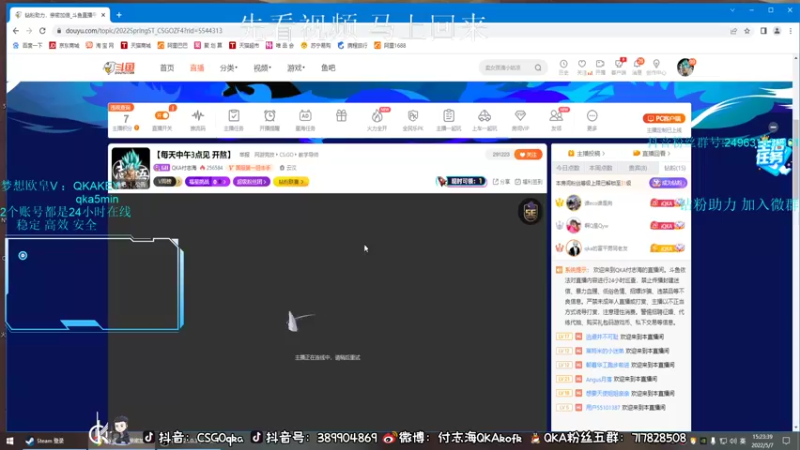Click the PC客户端 orange button
Image resolution: width=800 pixels, height=450 pixels.
(664, 118)
